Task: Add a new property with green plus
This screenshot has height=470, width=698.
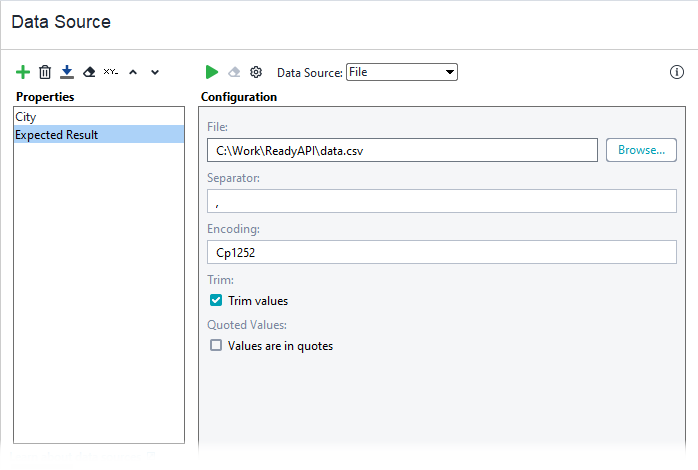Action: tap(23, 72)
